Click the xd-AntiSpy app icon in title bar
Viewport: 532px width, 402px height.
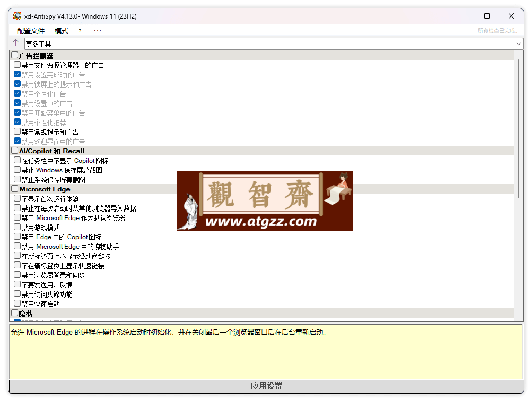[17, 16]
